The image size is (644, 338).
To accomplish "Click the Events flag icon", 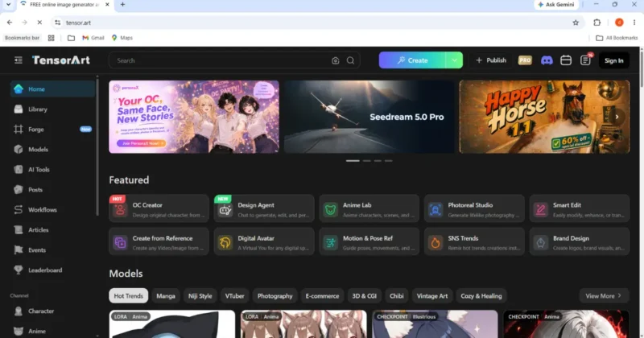I will point(18,249).
